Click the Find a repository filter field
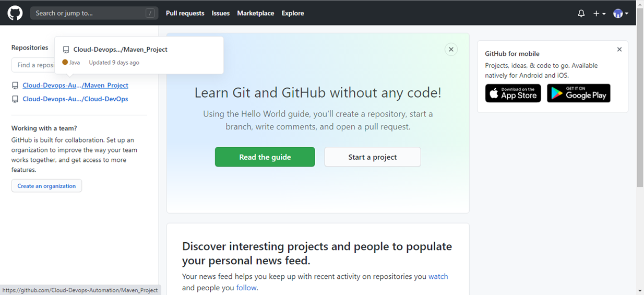The height and width of the screenshot is (295, 644). pos(33,65)
